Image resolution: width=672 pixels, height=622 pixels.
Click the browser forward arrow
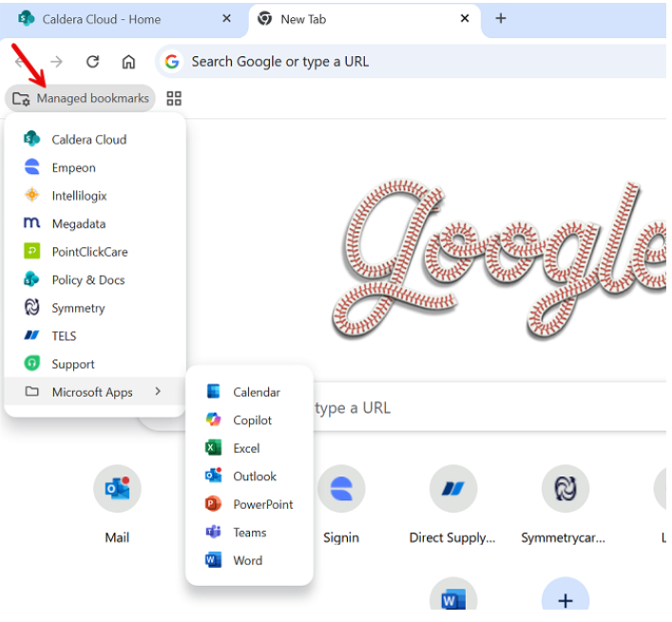[57, 62]
